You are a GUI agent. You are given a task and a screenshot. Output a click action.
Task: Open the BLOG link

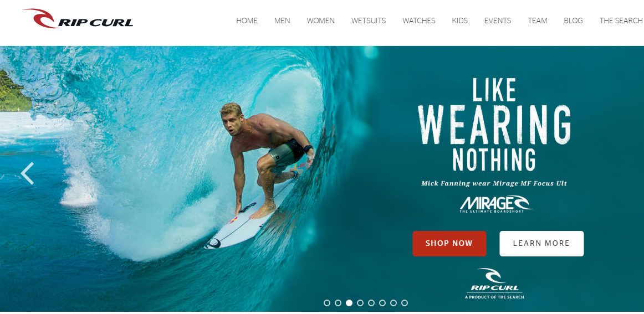pos(574,20)
